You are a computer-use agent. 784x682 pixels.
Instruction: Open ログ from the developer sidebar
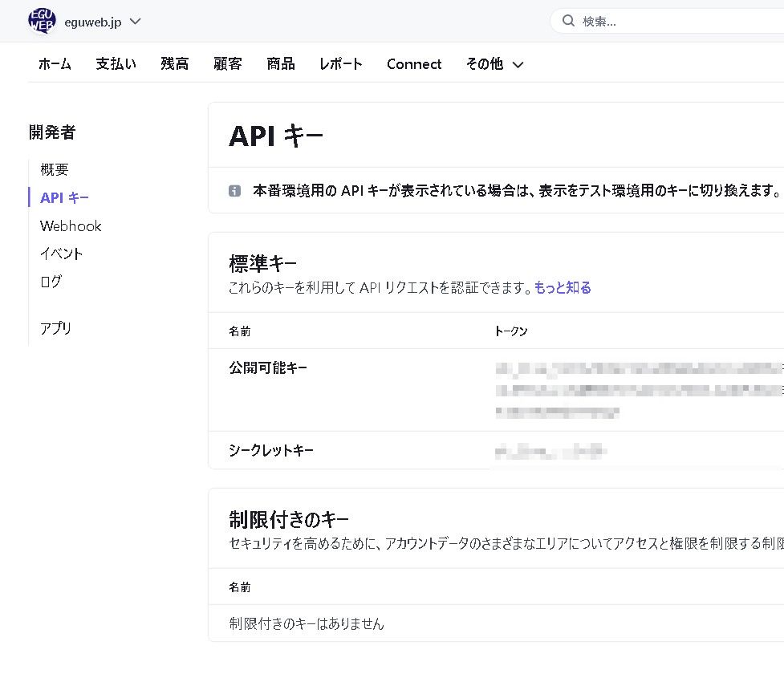click(51, 282)
